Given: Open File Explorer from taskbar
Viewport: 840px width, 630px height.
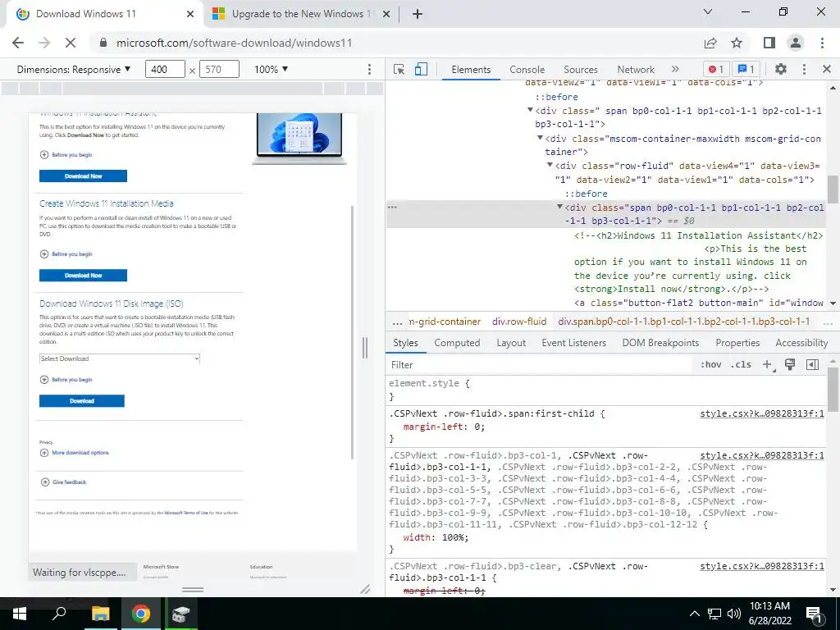Looking at the screenshot, I should click(100, 614).
